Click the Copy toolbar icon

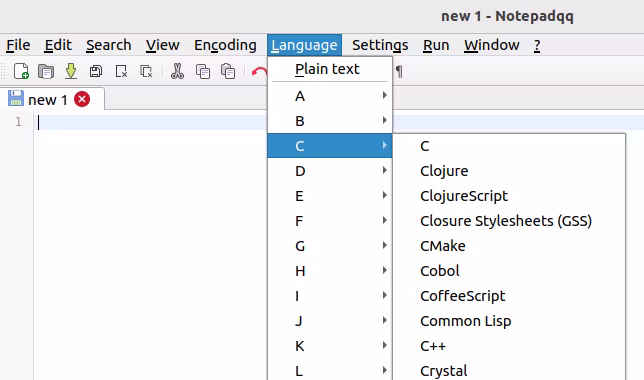click(202, 71)
